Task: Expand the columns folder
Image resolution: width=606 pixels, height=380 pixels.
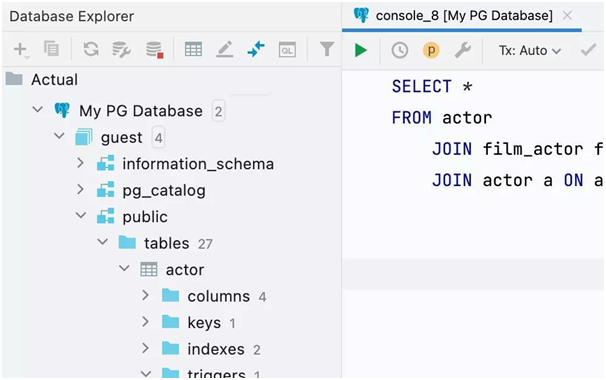Action: pyautogui.click(x=145, y=295)
